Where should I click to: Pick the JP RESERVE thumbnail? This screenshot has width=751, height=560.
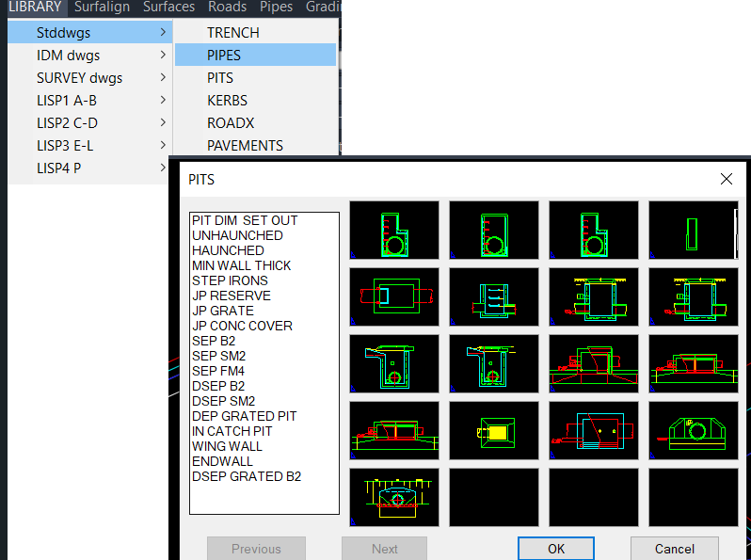[x=494, y=297]
